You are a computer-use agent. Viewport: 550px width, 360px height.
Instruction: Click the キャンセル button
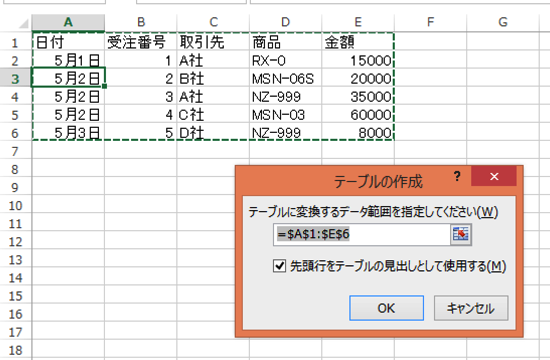(471, 308)
